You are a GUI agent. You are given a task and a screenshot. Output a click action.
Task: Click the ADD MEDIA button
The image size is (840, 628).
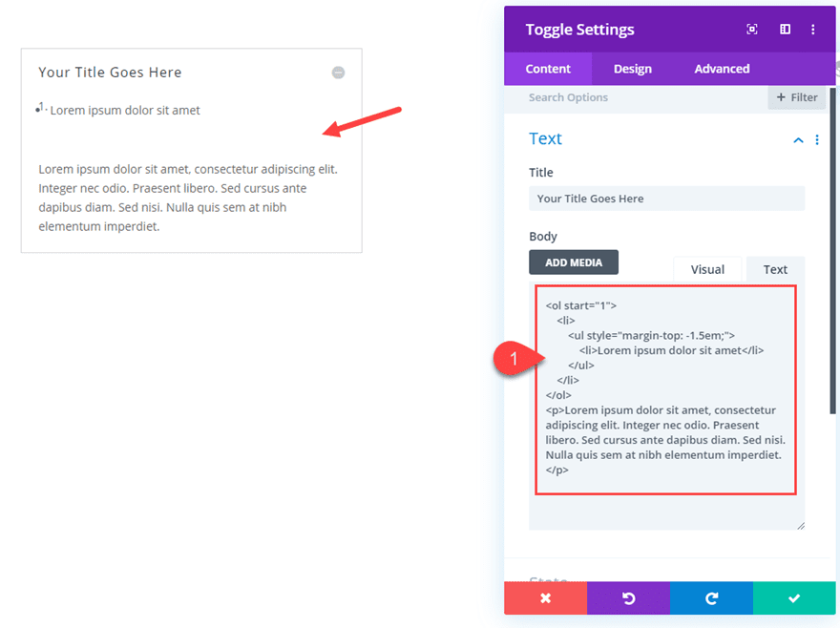[x=573, y=262]
